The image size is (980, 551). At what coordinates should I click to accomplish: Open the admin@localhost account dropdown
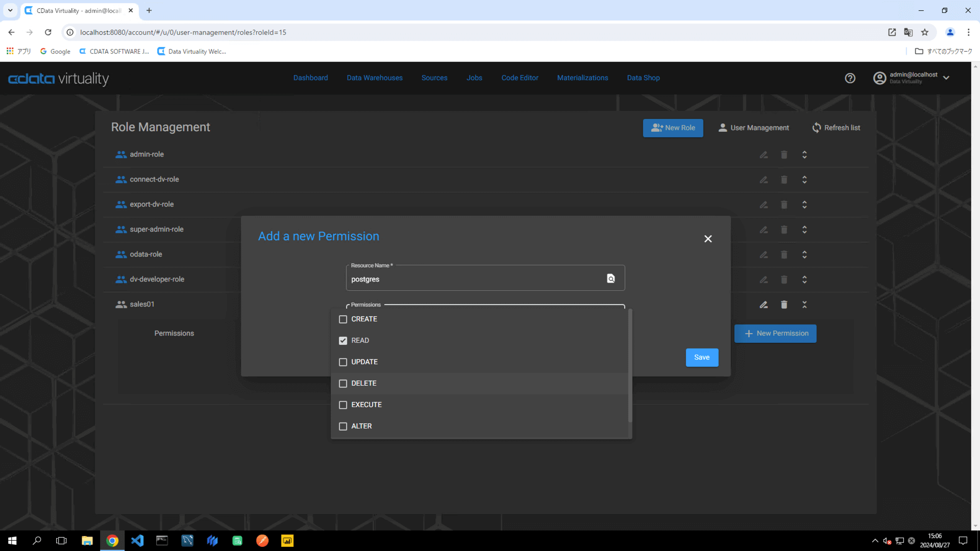(x=946, y=78)
